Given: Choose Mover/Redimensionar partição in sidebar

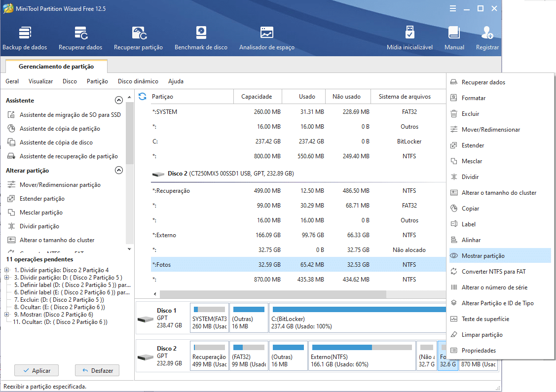Looking at the screenshot, I should [54, 184].
